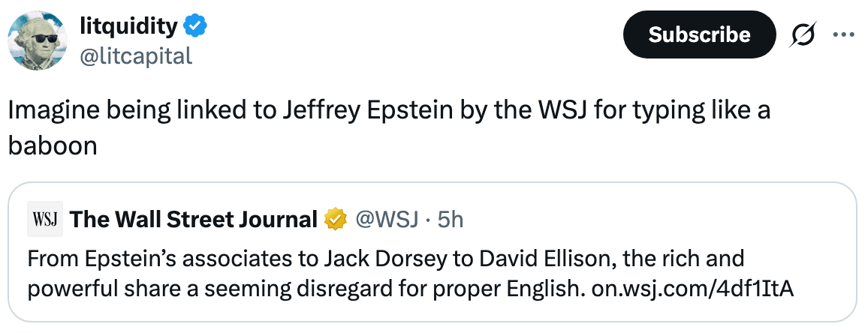Open the three-dot more options menu
Viewport: 868px width, 333px height.
(843, 34)
